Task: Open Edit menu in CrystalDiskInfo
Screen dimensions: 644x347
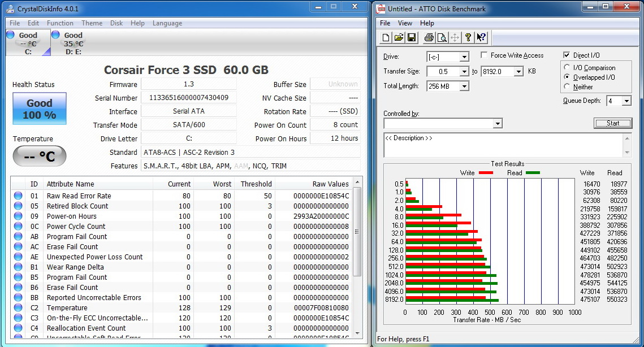Action: coord(33,23)
